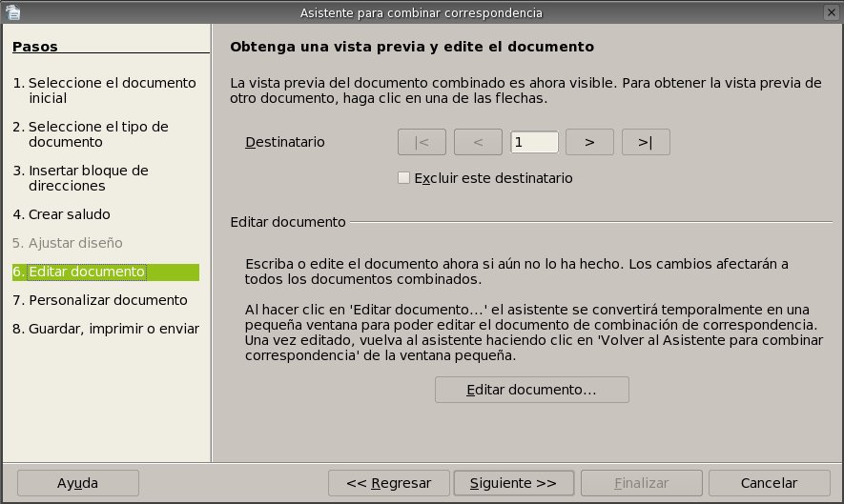Jump to the last recipient record
Image resolution: width=844 pixels, height=504 pixels.
[646, 142]
